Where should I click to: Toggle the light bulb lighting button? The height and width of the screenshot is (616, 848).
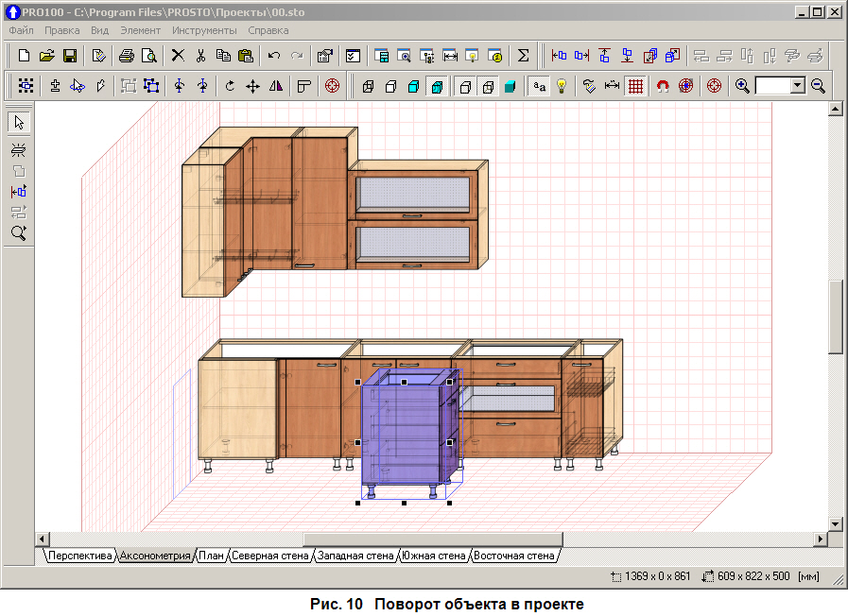(561, 86)
